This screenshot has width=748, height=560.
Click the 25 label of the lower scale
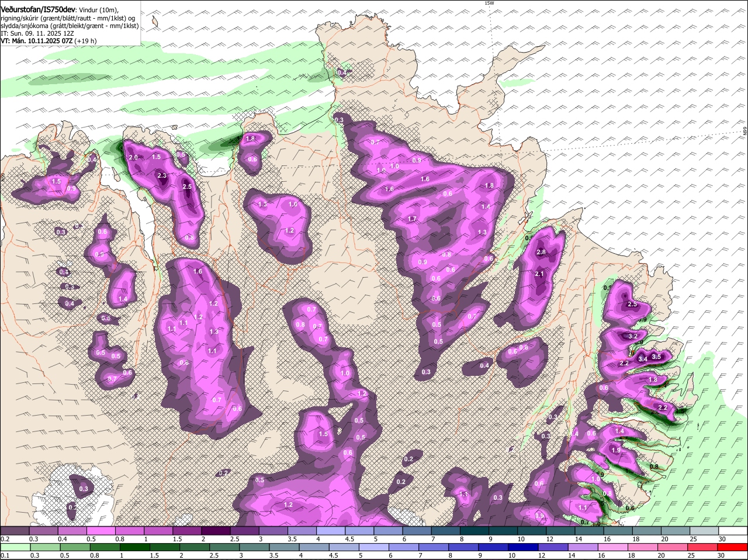[x=691, y=556]
